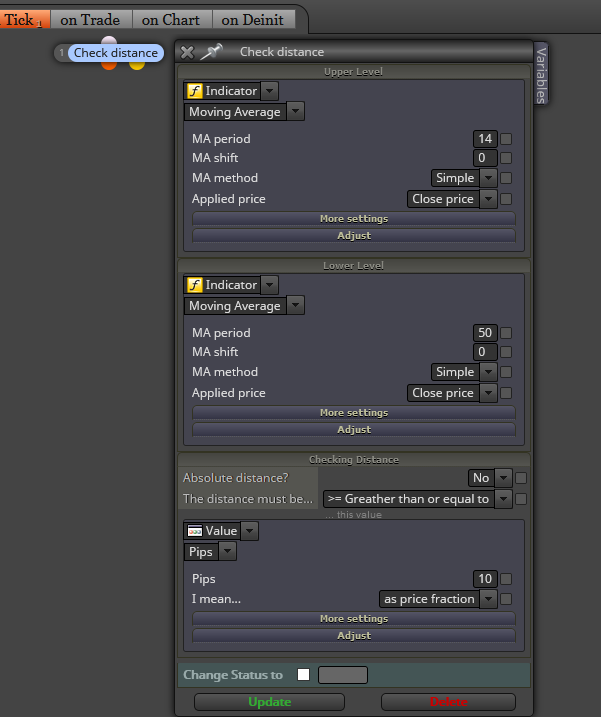Open the as price fraction dropdown
The image size is (601, 717).
pyautogui.click(x=488, y=598)
